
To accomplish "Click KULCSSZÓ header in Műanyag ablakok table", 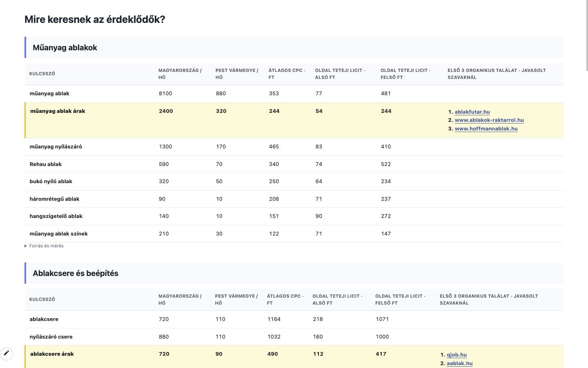I will tap(42, 74).
